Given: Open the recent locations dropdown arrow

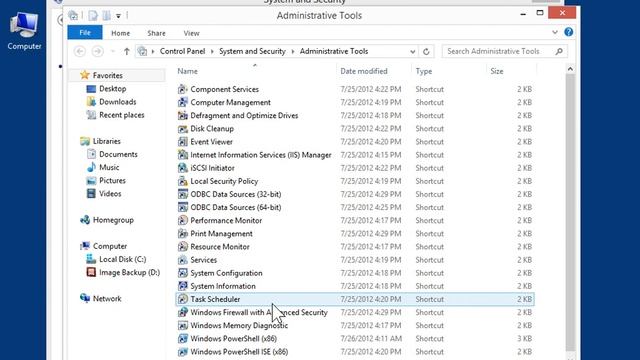Looking at the screenshot, I should [x=113, y=51].
